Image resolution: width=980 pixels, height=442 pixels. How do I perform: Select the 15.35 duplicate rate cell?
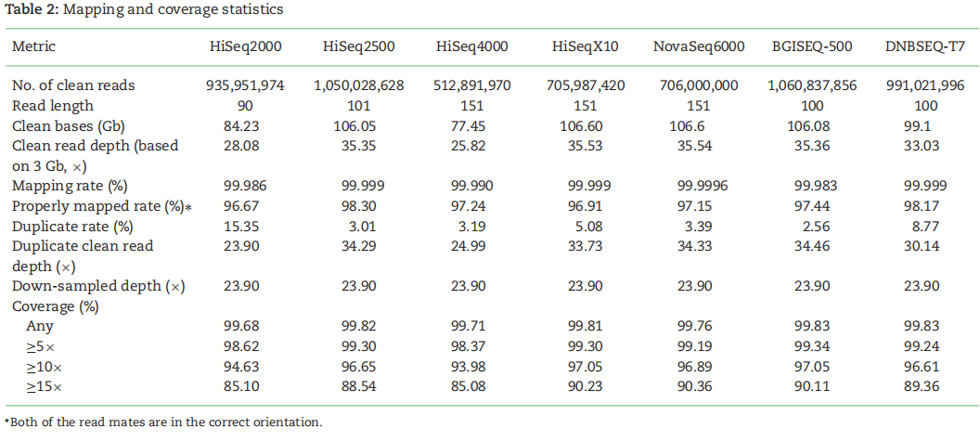tap(245, 226)
